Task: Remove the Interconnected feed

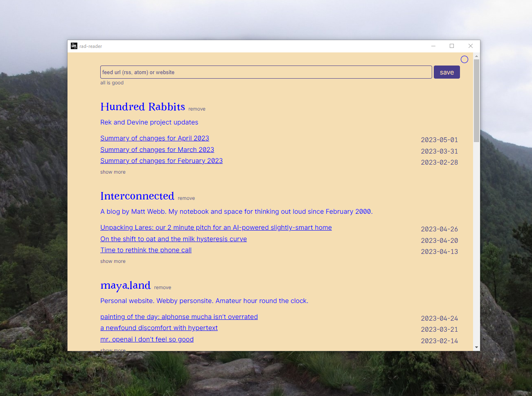Action: point(186,198)
